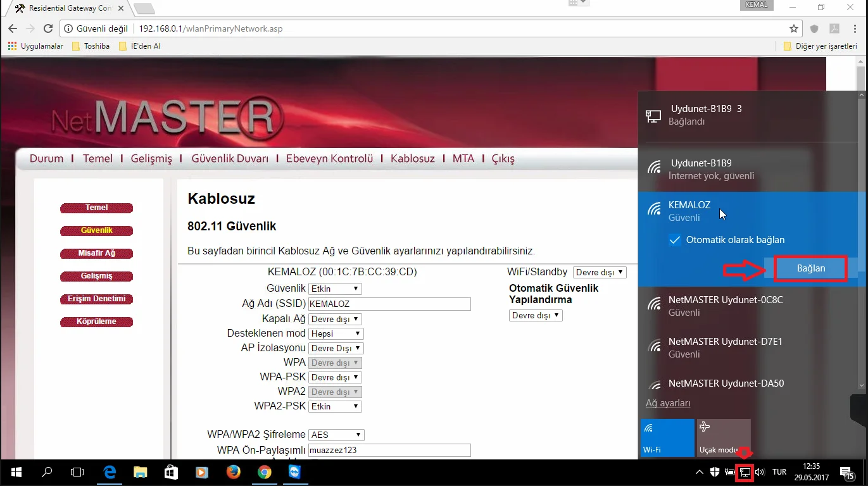Select 'Güvenlik Duvarı' in the navigation menu

[x=230, y=158]
